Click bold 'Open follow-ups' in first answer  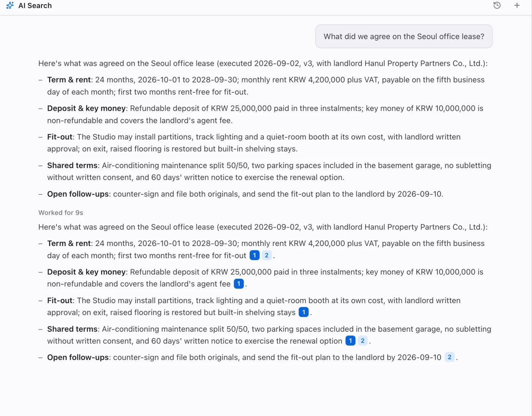point(78,194)
